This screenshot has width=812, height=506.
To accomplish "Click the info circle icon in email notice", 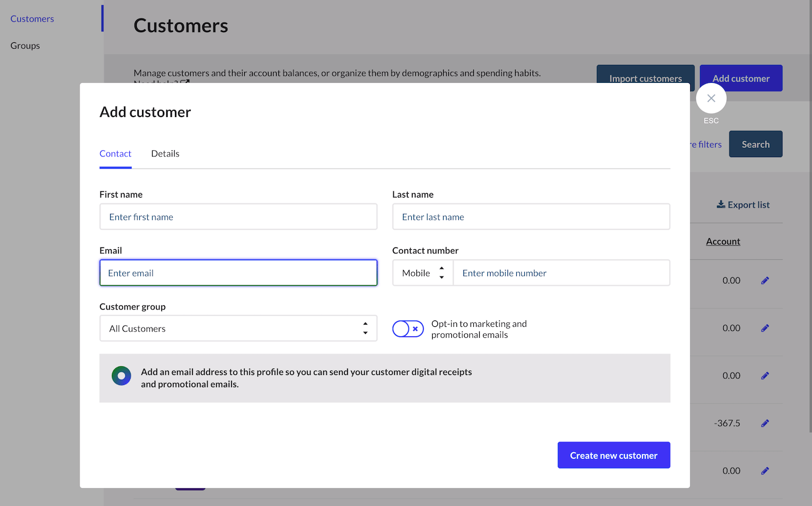I will click(x=121, y=376).
